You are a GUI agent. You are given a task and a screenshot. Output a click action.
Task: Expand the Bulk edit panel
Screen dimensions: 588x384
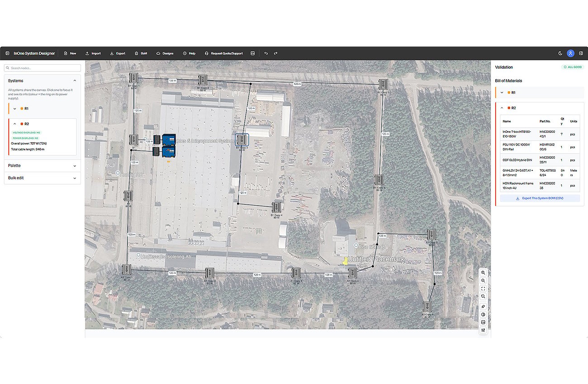click(43, 178)
